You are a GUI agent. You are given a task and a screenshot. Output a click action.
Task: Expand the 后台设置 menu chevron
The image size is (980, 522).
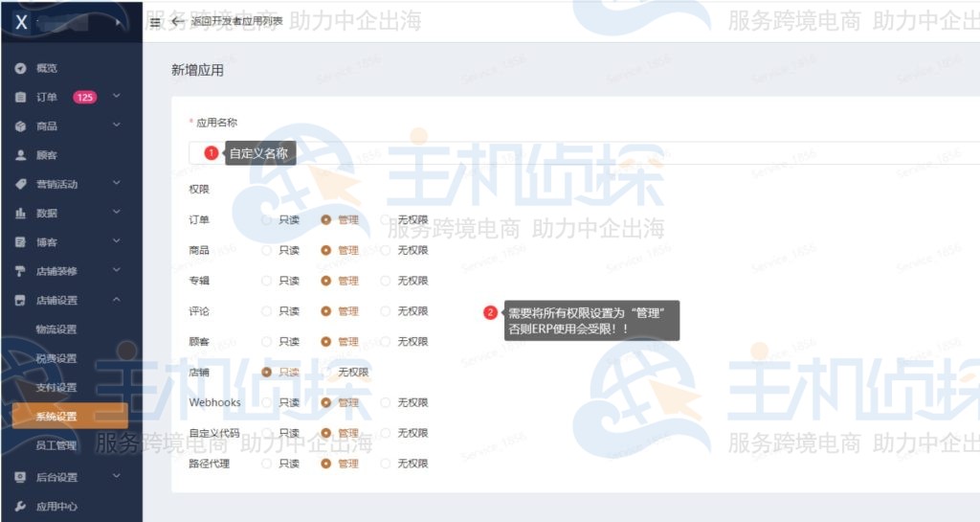click(x=116, y=476)
